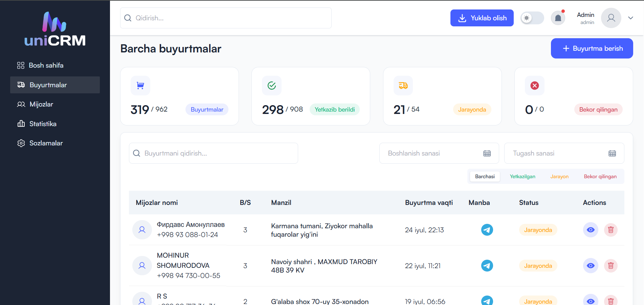Click the Buyurtmani qidirish search field
Viewport: 644px width, 305px height.
point(213,153)
